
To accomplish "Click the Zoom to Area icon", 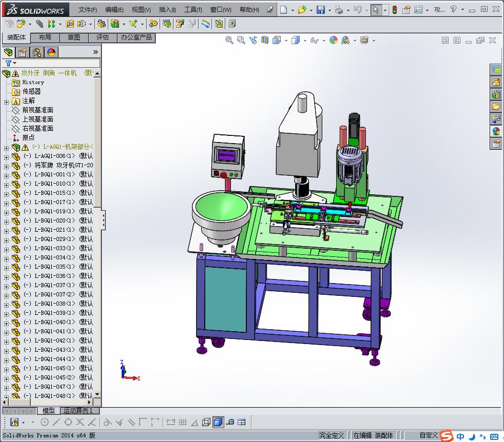I will point(241,40).
